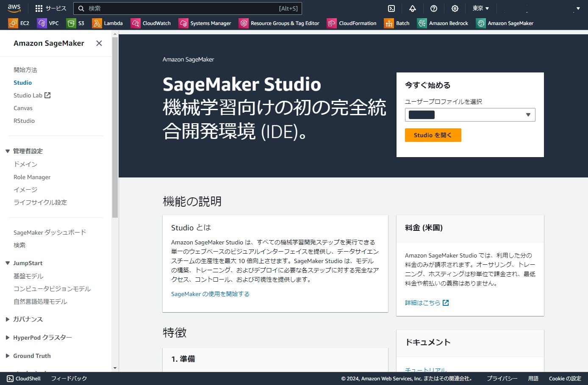Select RStudio in the sidebar
Viewport: 588px width, 385px height.
(24, 121)
